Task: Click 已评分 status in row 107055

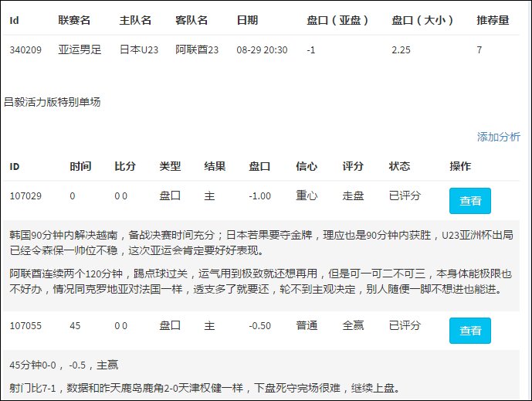Action: coord(405,325)
